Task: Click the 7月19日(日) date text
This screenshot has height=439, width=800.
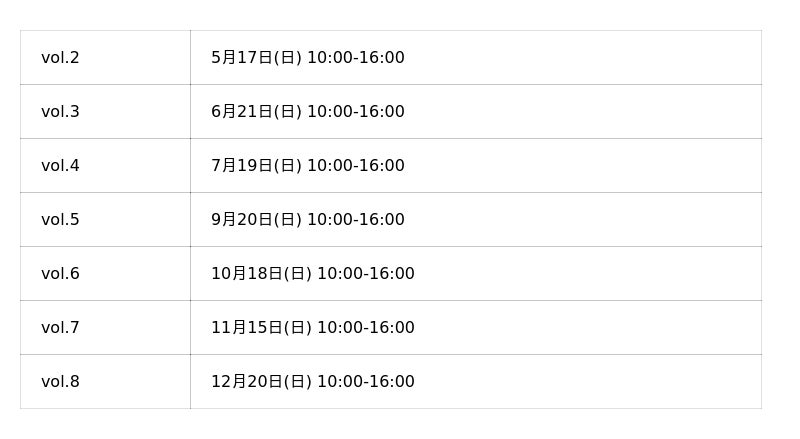Action: [256, 166]
